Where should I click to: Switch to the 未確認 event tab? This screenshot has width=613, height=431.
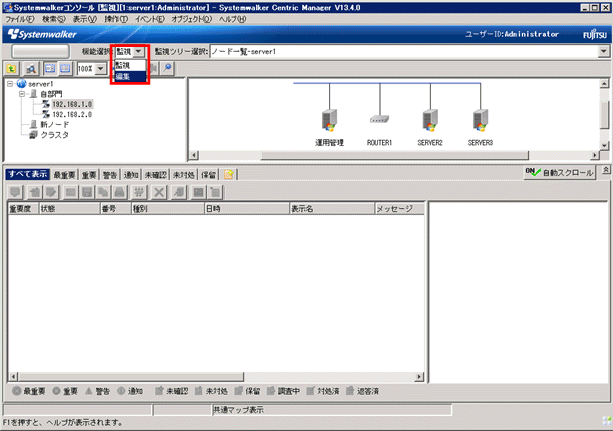point(156,175)
